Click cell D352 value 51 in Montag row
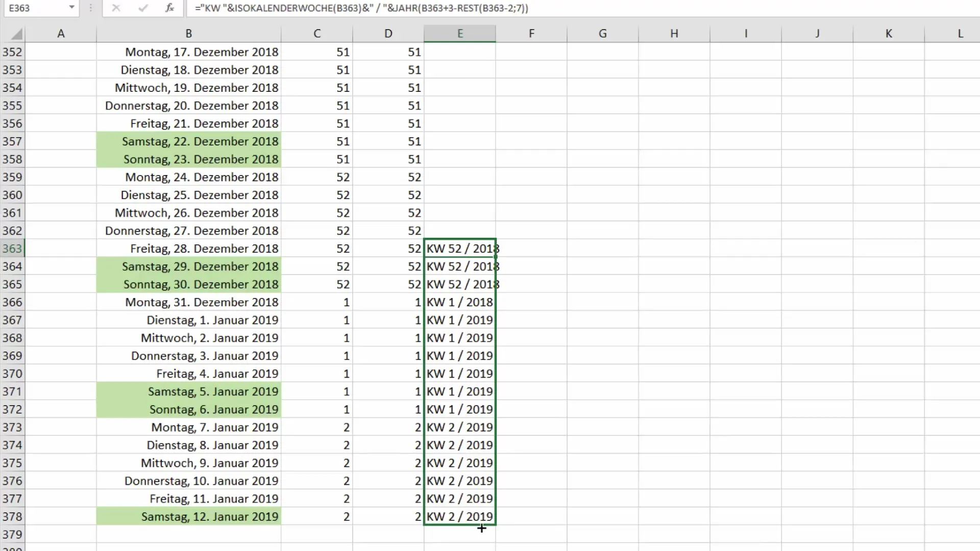Screen dimensions: 980x551 (x=388, y=52)
